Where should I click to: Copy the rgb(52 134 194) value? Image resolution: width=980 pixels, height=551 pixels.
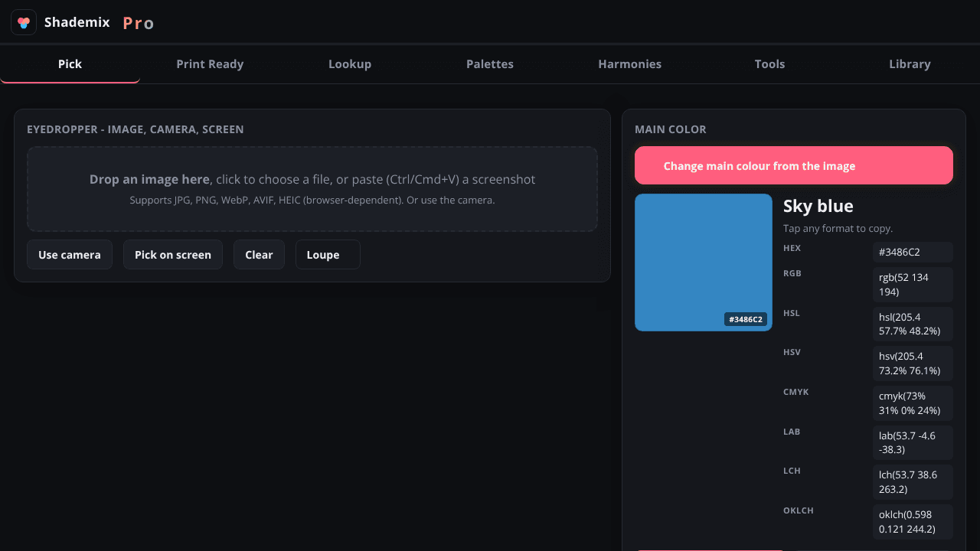[x=913, y=285]
